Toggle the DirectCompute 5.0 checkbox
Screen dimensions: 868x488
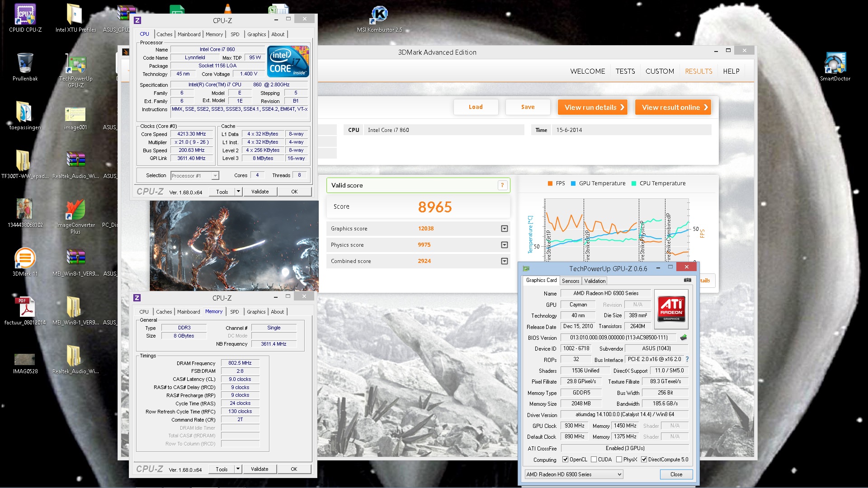[644, 460]
